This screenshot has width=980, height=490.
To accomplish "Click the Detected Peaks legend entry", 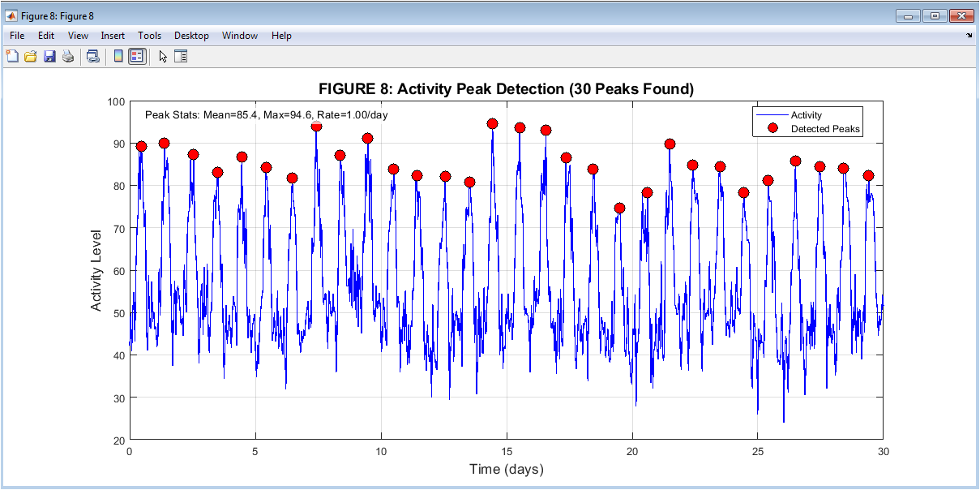I will coord(824,129).
